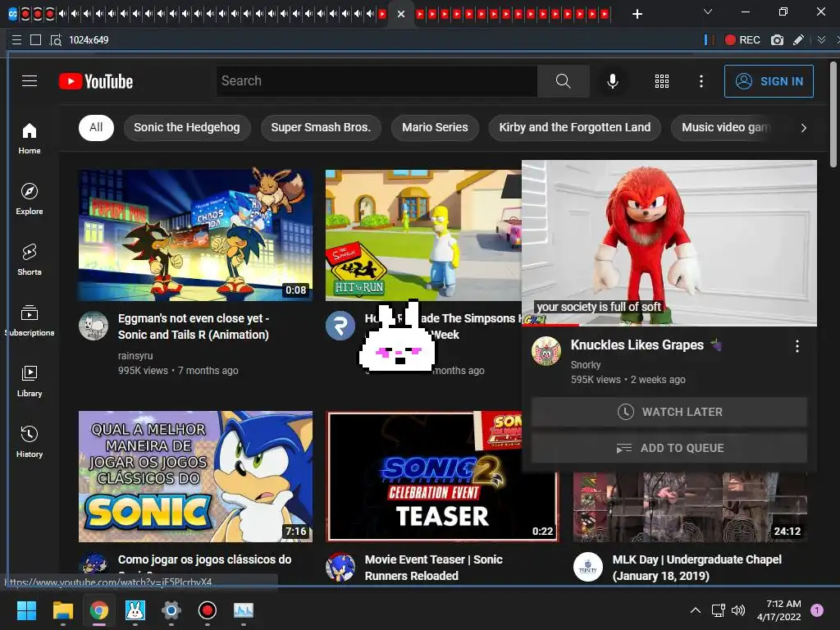840x630 pixels.
Task: Open the taskbar clock and date
Action: click(x=779, y=610)
